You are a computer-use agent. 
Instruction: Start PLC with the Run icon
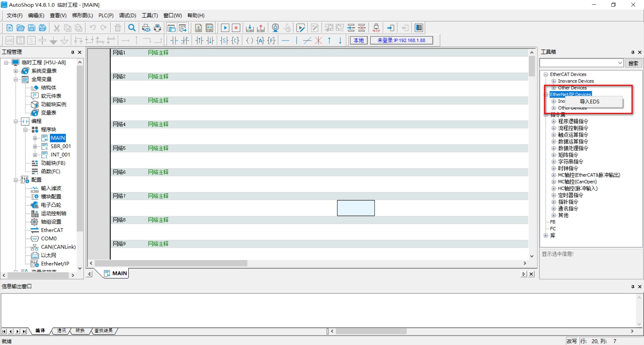click(225, 28)
